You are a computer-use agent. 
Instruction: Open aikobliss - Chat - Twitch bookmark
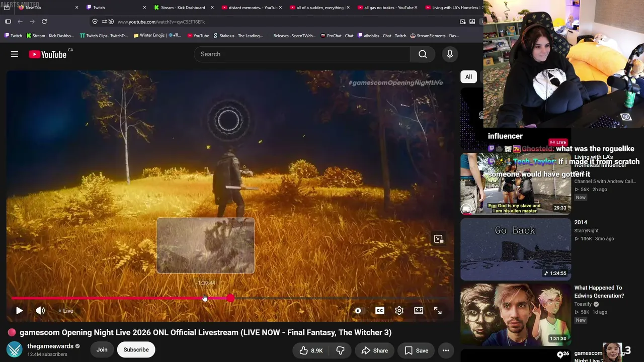pos(382,36)
